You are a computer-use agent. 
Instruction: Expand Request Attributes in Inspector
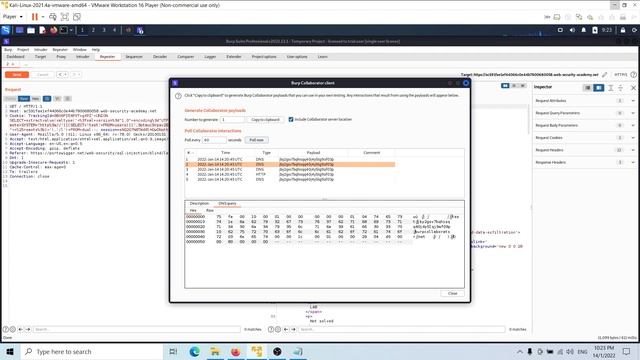(x=633, y=100)
